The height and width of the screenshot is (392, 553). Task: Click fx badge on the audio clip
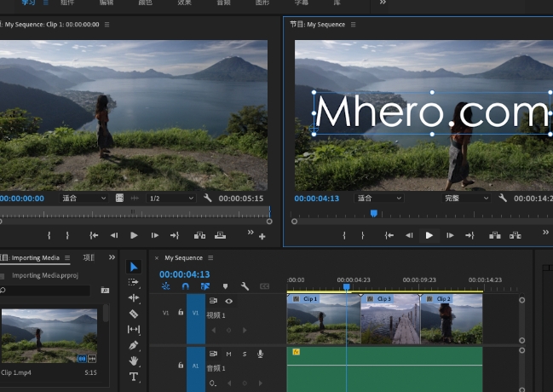click(x=297, y=352)
